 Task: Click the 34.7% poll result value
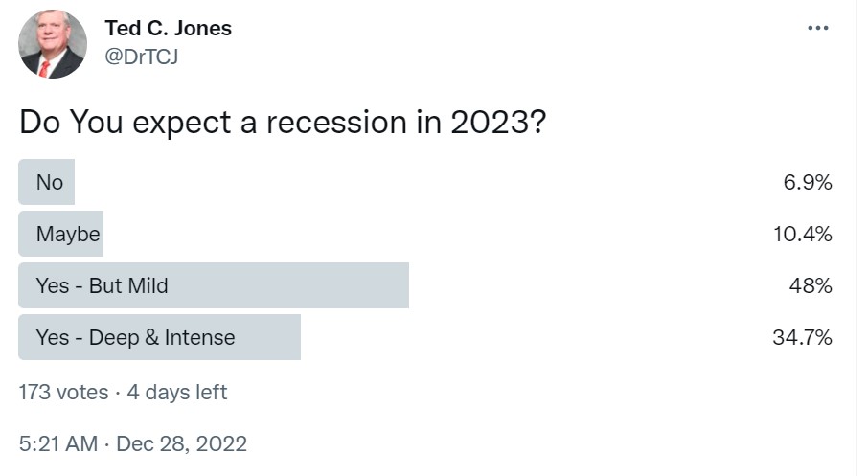tap(802, 337)
